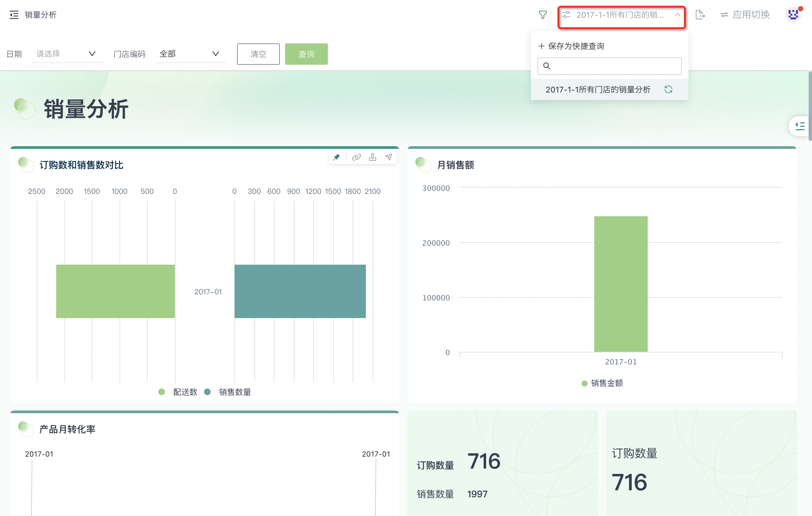Screen dimensions: 812x516
Task: Pin the 订购数和销售数对比 chart
Action: [x=337, y=157]
